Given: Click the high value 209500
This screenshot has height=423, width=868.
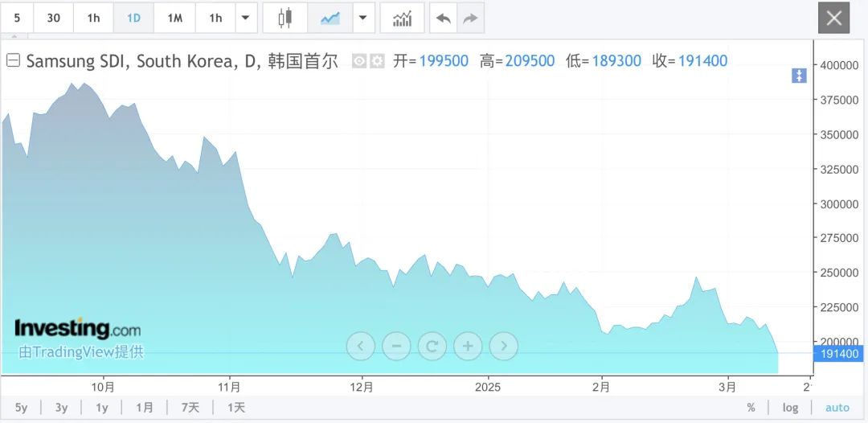Looking at the screenshot, I should [x=530, y=61].
